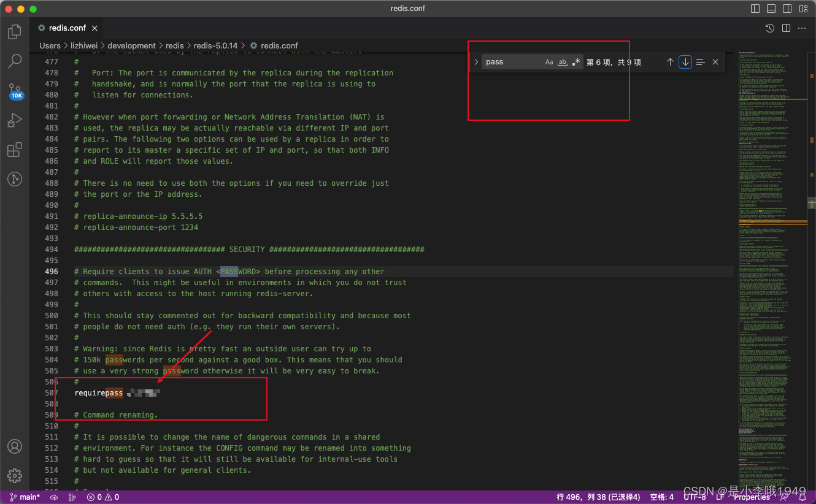816x504 pixels.
Task: Open the lizhiwei breadcrumb
Action: (84, 45)
